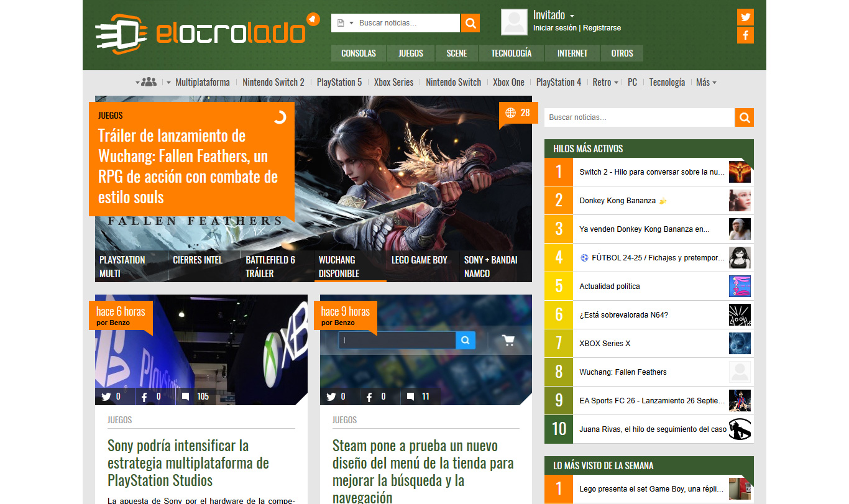849x504 pixels.
Task: Click the orange search button in the header
Action: coord(470,23)
